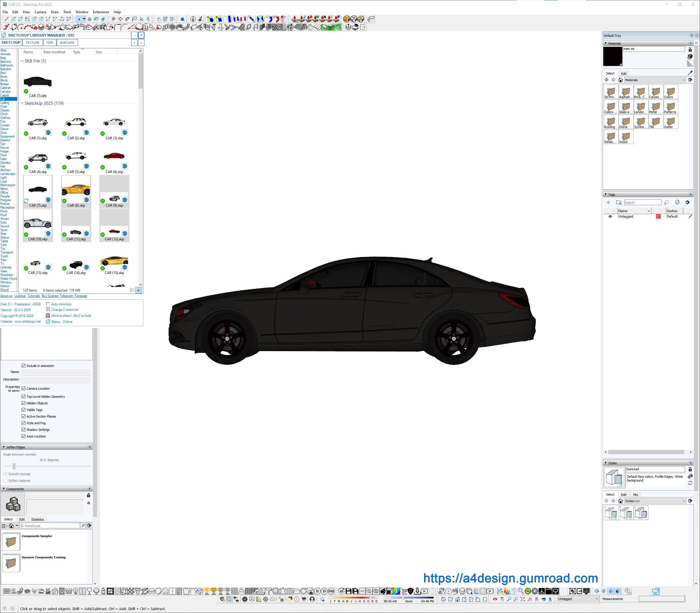Viewport: 700px width, 613px height.
Task: Click the Buy license link
Action: click(x=50, y=296)
